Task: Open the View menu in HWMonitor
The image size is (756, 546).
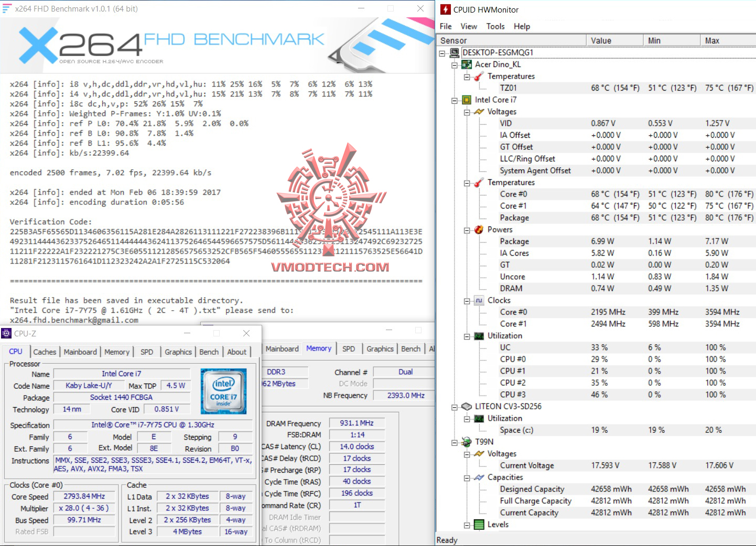Action: coord(469,26)
